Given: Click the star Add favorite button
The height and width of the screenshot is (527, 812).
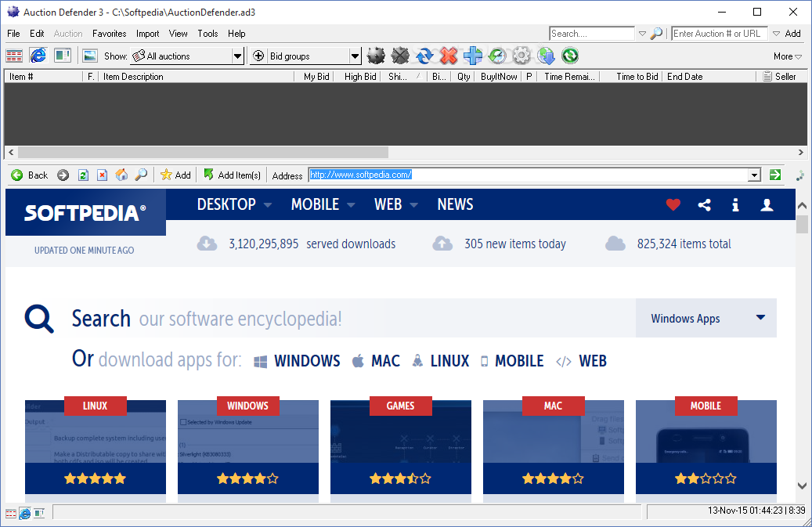Looking at the screenshot, I should 175,175.
